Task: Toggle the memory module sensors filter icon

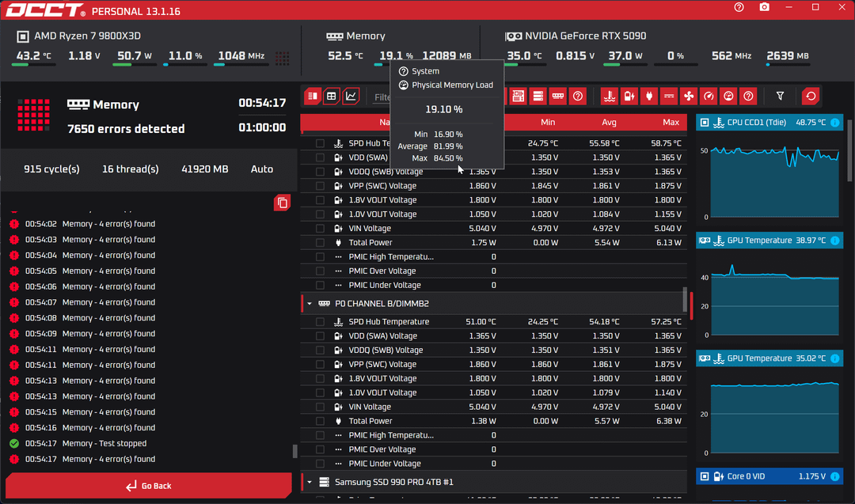Action: point(558,97)
